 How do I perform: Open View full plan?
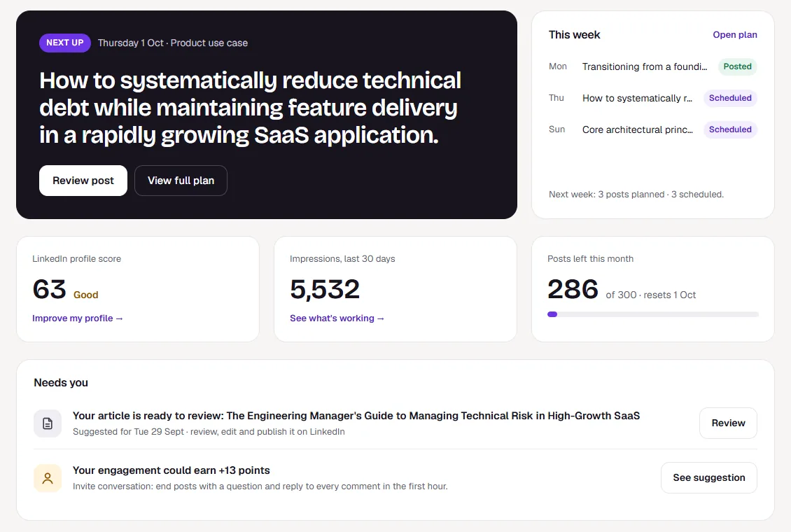pos(181,181)
